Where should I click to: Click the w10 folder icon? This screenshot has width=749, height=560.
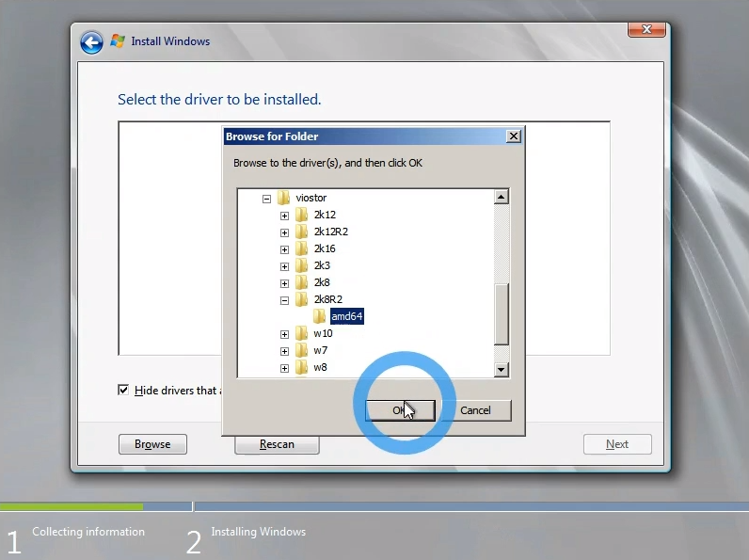[301, 333]
